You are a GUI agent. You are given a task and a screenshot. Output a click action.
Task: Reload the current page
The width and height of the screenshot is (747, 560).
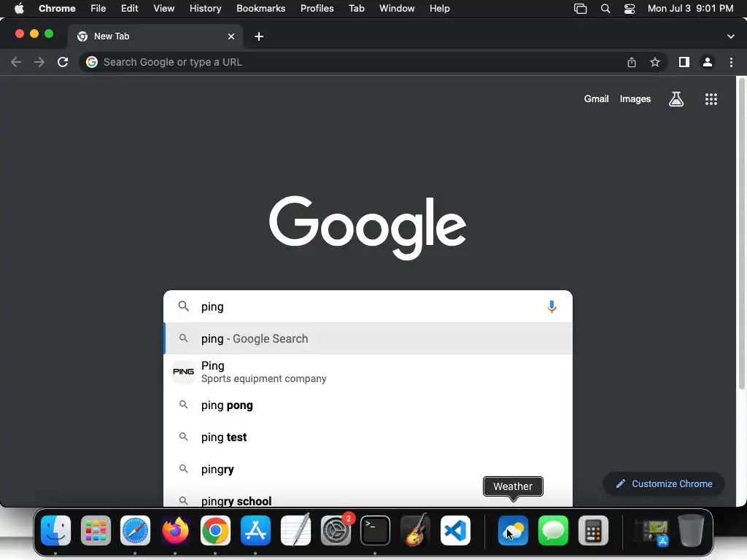[63, 62]
